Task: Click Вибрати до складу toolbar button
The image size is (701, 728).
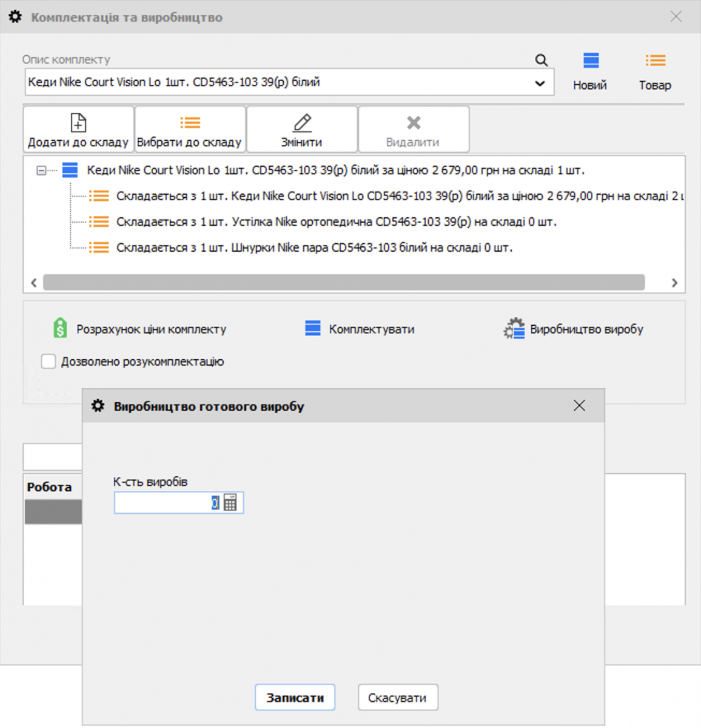Action: click(190, 130)
